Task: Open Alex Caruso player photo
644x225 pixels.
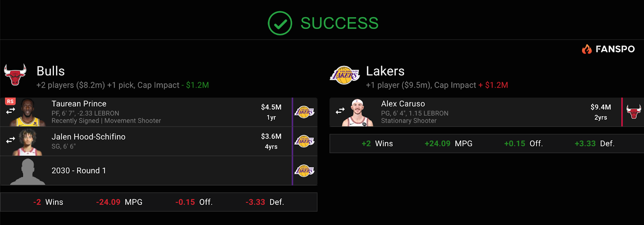Action: coord(357,113)
